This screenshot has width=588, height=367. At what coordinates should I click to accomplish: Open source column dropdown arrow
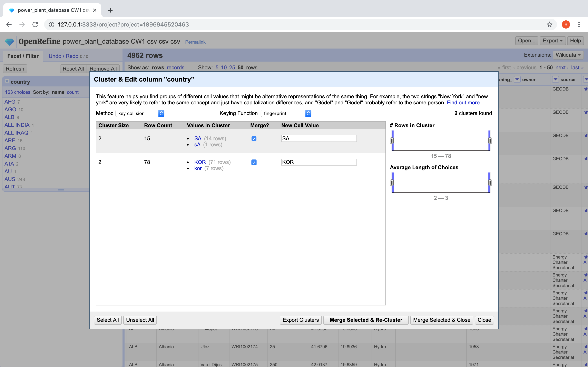555,79
